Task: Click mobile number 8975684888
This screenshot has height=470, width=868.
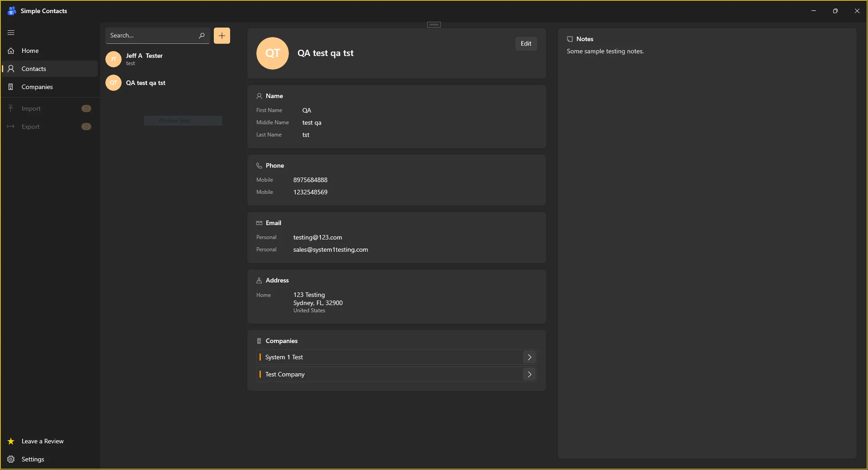Action: tap(310, 180)
